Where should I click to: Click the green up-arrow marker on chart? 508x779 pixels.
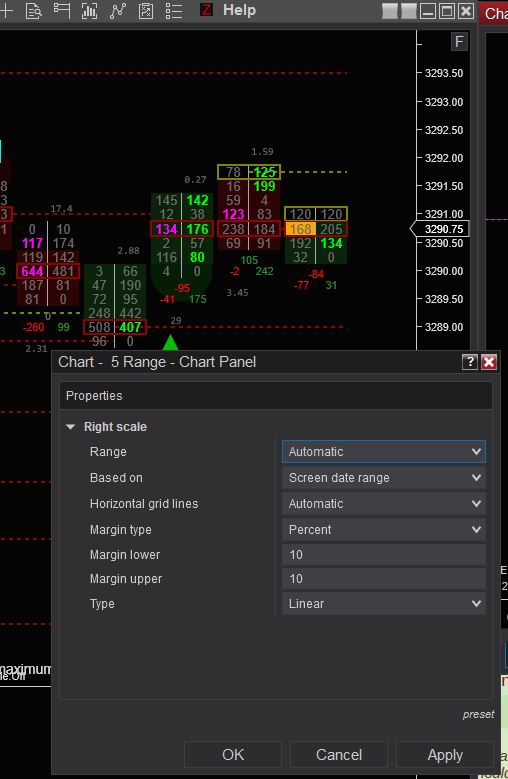pos(170,342)
